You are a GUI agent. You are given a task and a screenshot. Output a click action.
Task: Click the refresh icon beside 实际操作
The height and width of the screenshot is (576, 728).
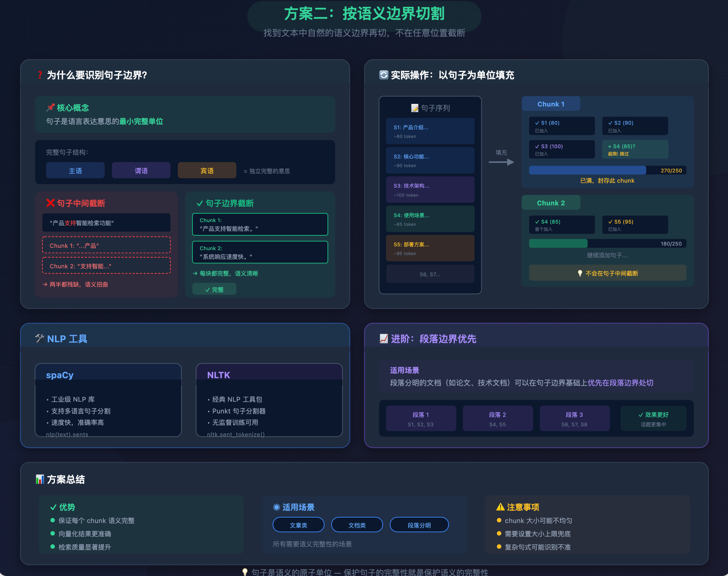384,75
